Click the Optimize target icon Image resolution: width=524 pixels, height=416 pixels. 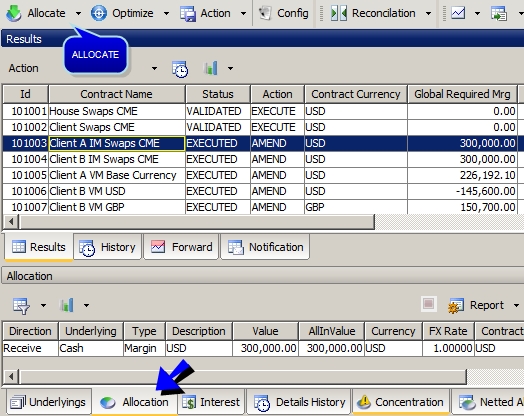(x=99, y=13)
